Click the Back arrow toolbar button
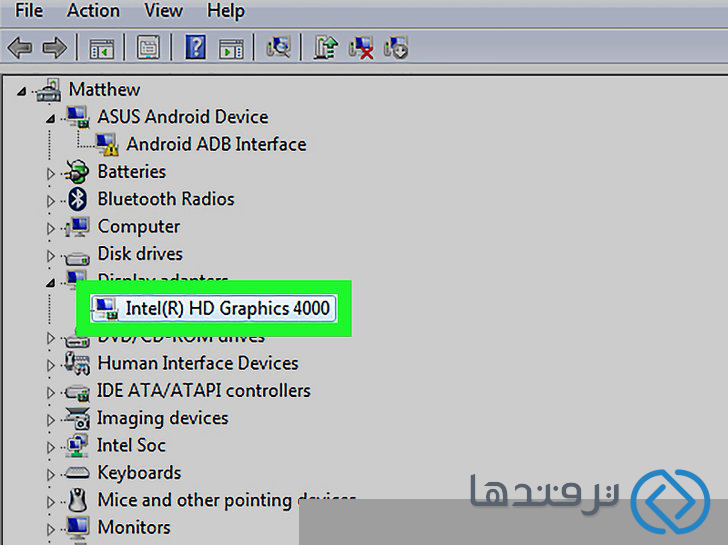The width and height of the screenshot is (728, 545). click(x=20, y=47)
